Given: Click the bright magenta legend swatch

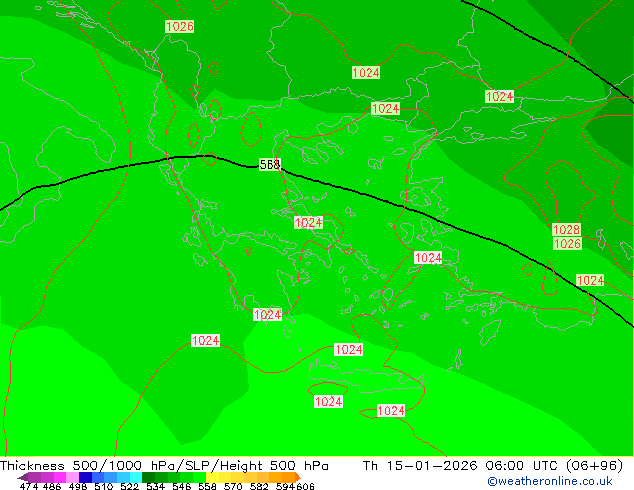Looking at the screenshot, I should pyautogui.click(x=60, y=477).
